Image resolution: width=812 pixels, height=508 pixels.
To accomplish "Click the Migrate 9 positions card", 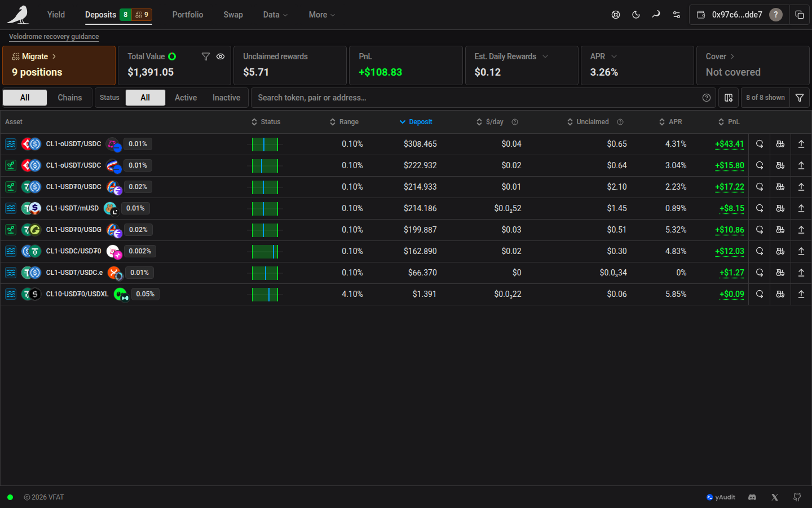I will 59,65.
